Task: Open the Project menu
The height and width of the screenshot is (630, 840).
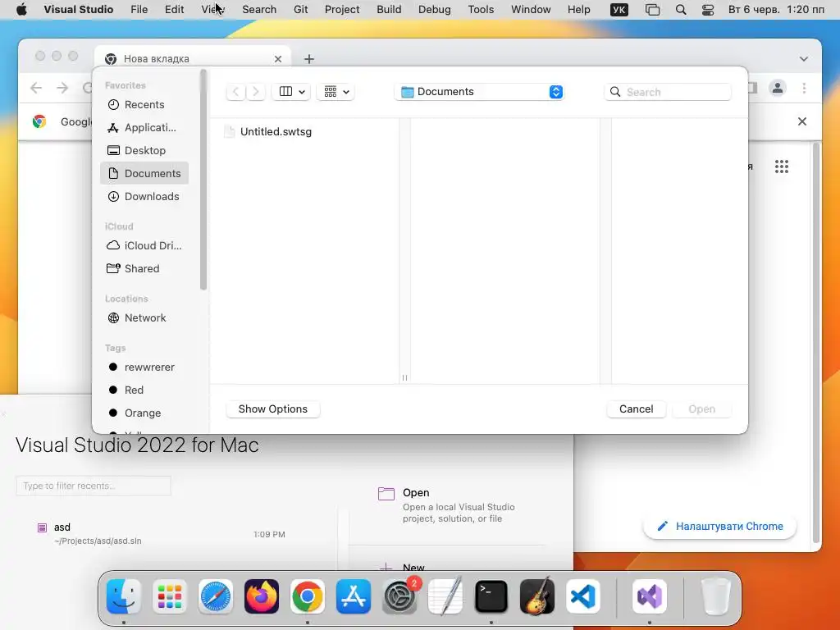Action: point(342,10)
